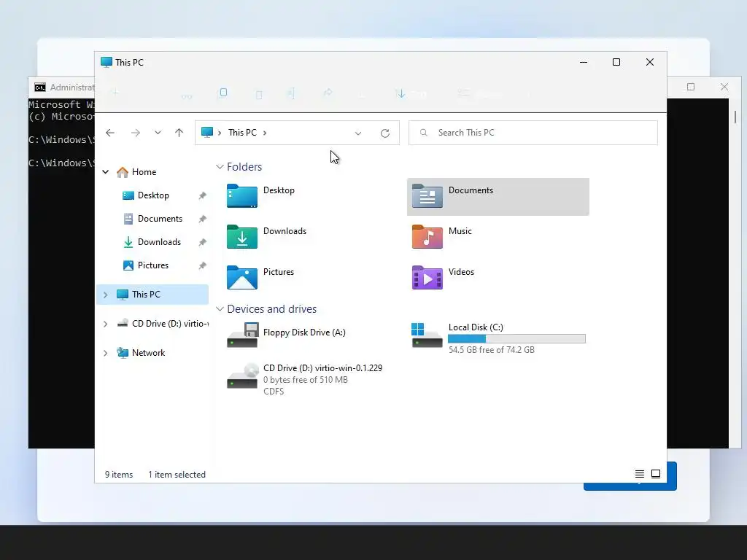The image size is (747, 560).
Task: Switch to details view in status bar
Action: point(640,474)
